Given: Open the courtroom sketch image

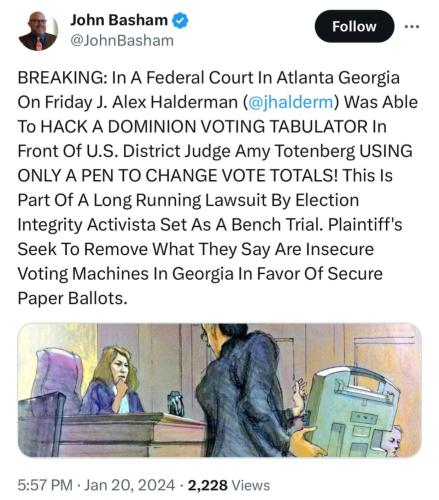Looking at the screenshot, I should click(x=219, y=390).
